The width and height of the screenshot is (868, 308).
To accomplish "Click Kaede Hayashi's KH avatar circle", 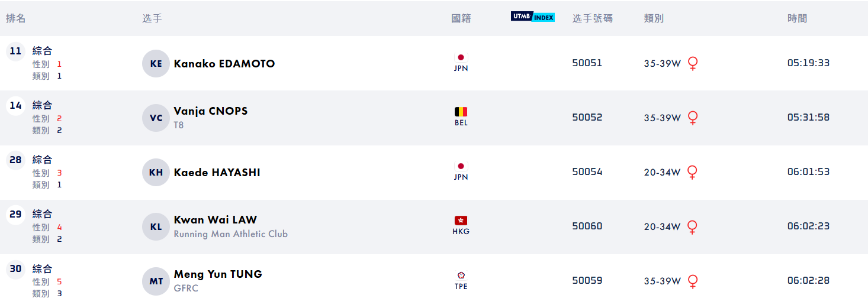I will pyautogui.click(x=156, y=173).
